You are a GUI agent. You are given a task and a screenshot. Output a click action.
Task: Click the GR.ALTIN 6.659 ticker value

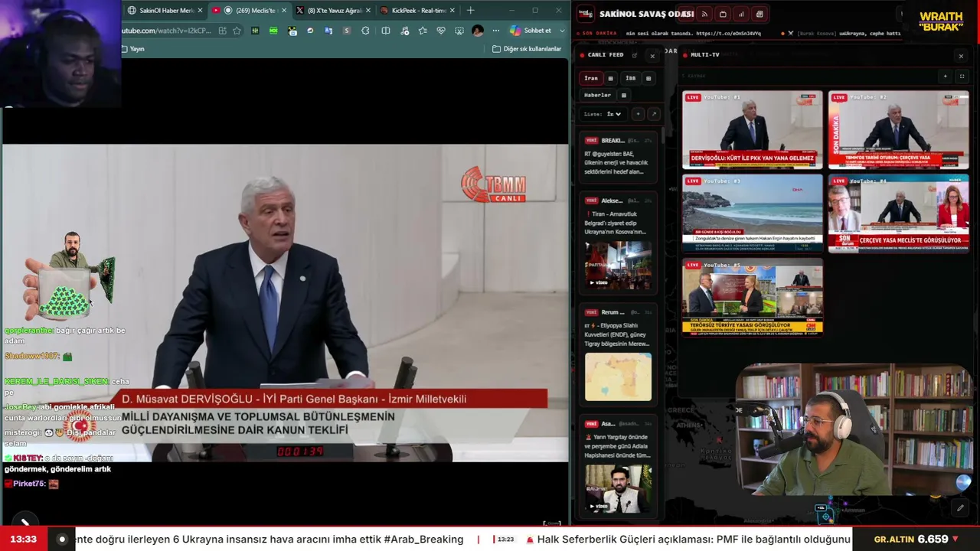pos(933,540)
